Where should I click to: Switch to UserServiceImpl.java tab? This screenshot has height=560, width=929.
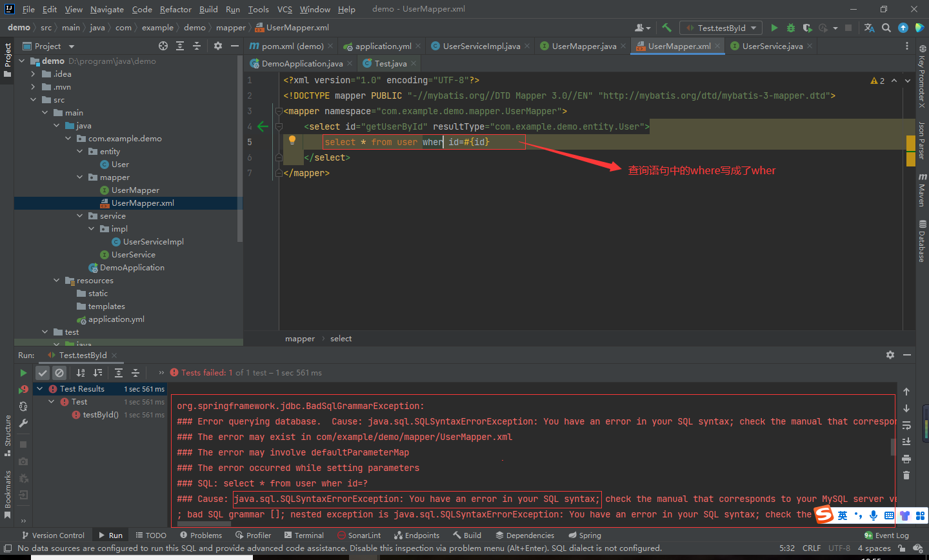(481, 46)
